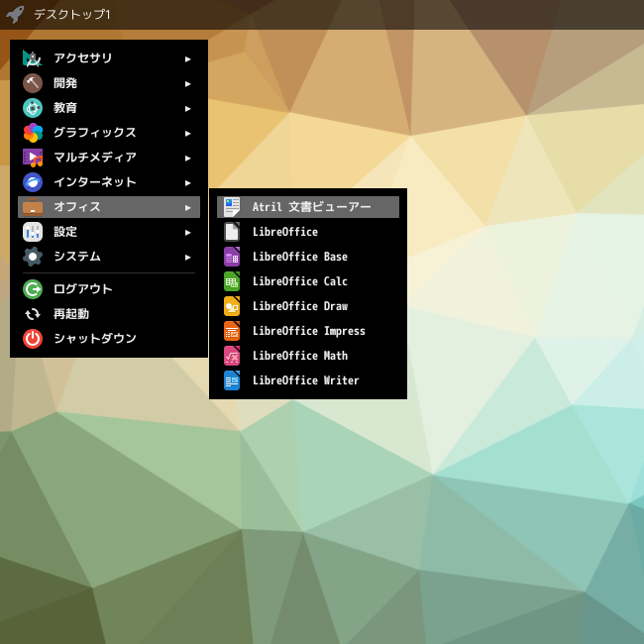Launch LibreOffice Base from submenu
The image size is (644, 644).
[x=308, y=257]
